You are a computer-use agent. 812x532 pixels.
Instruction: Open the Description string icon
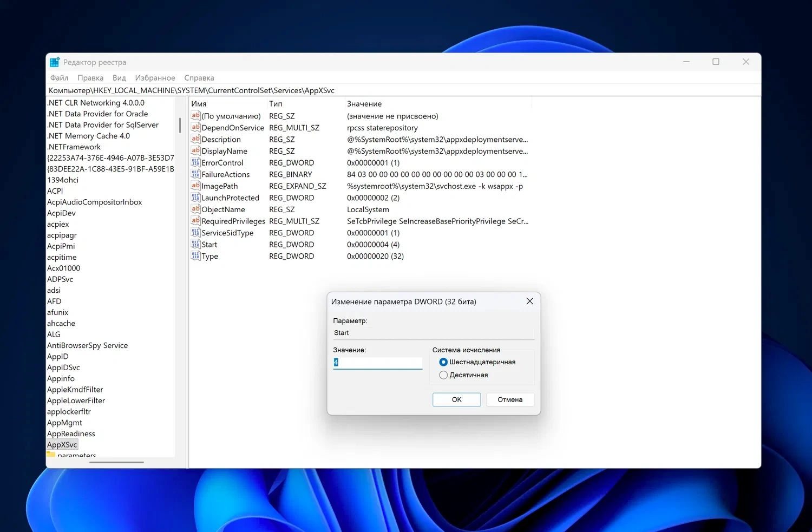(195, 139)
